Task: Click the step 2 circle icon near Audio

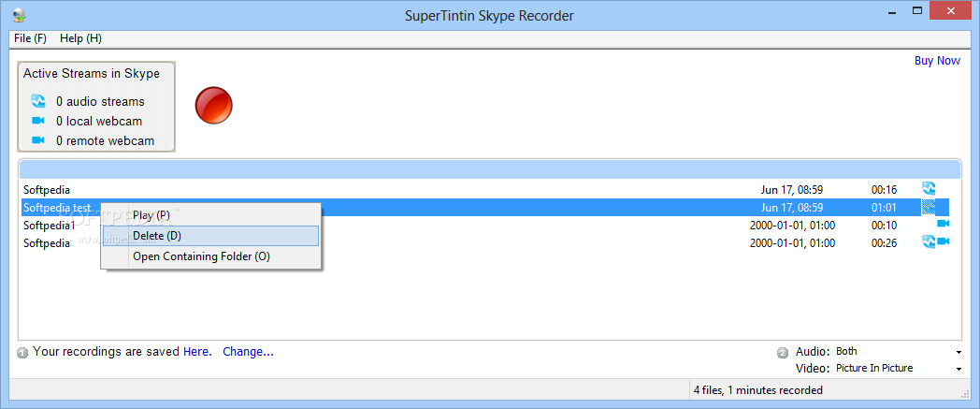Action: coord(783,353)
